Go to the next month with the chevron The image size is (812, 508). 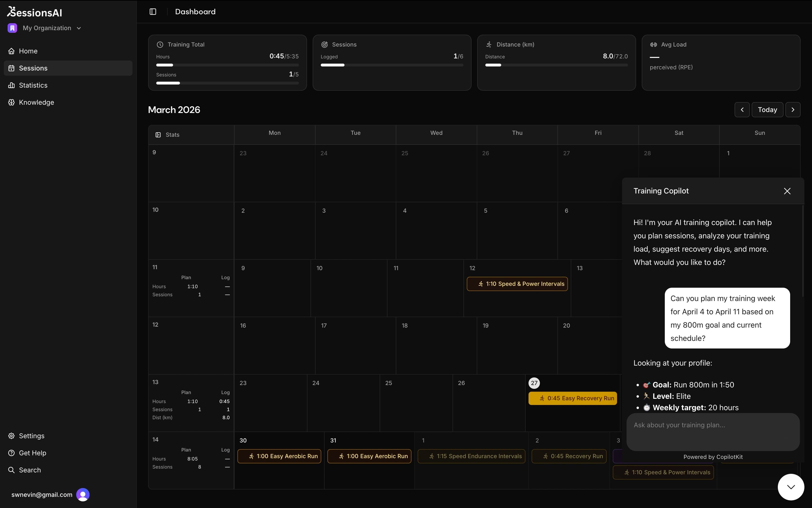[793, 109]
